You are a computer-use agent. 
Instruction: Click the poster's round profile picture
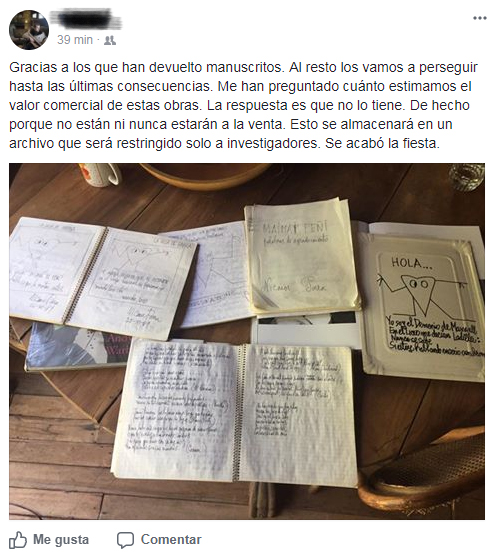[29, 30]
